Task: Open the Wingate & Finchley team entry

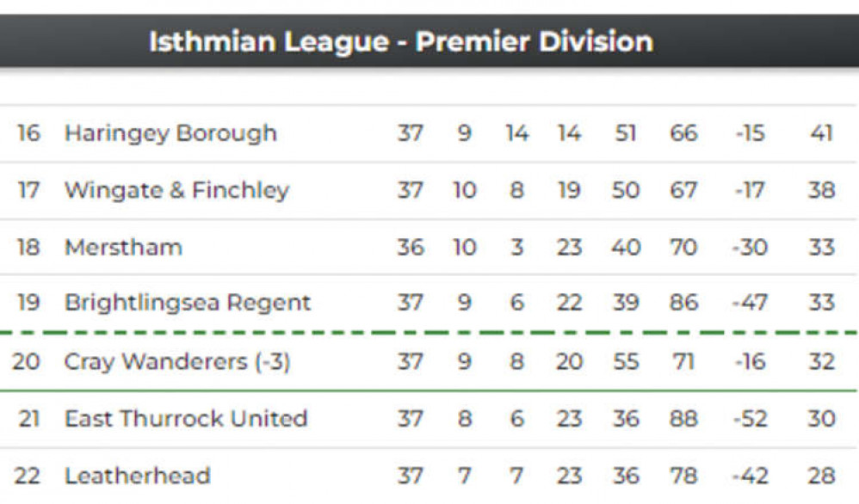Action: point(176,190)
